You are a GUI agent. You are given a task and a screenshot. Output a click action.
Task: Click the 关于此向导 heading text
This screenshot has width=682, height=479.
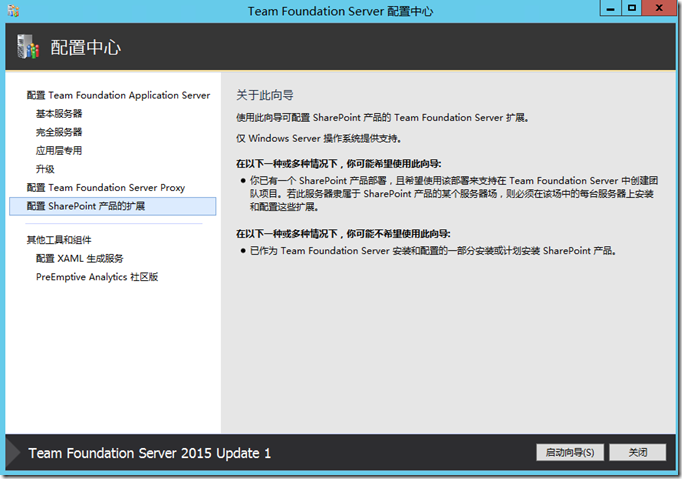(265, 95)
